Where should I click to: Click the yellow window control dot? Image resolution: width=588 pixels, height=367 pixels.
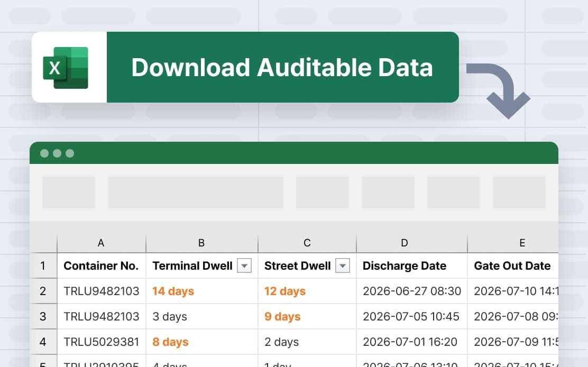pos(57,153)
